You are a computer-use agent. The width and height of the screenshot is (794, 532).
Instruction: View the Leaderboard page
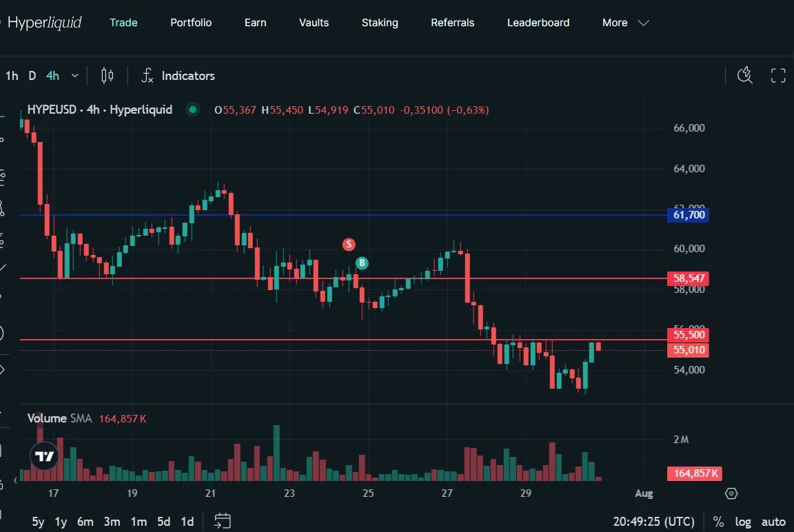point(538,23)
